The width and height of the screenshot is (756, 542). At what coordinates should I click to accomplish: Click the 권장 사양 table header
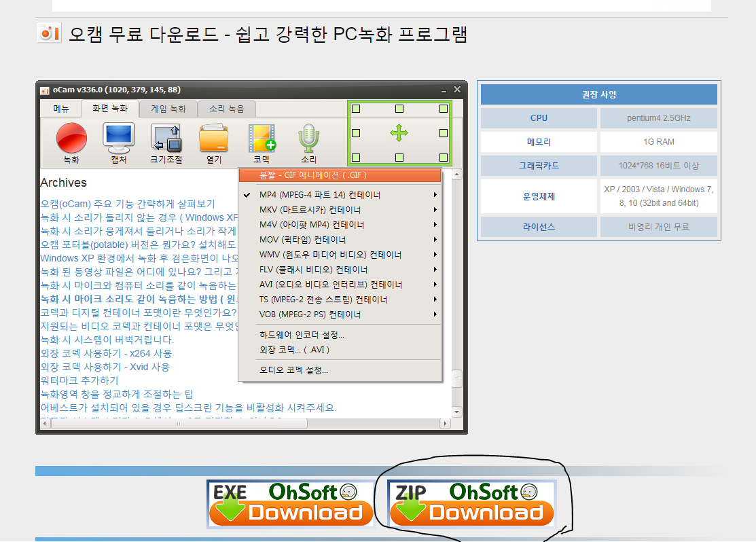click(599, 94)
